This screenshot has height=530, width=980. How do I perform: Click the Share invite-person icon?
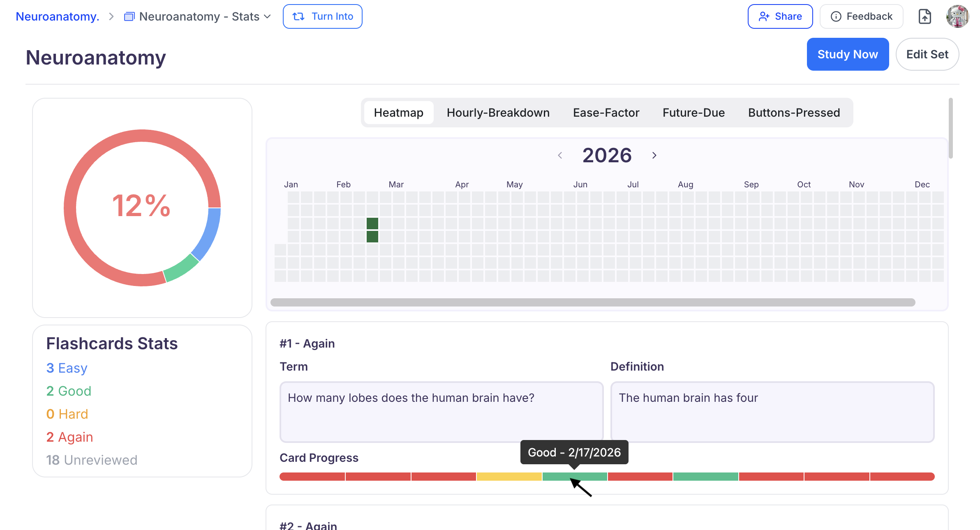pos(765,16)
